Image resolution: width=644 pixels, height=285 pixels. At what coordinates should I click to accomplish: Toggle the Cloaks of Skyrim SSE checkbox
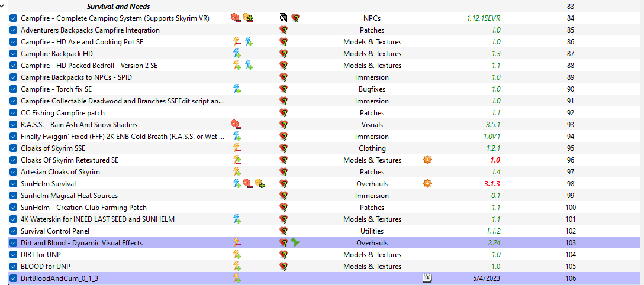pyautogui.click(x=13, y=148)
